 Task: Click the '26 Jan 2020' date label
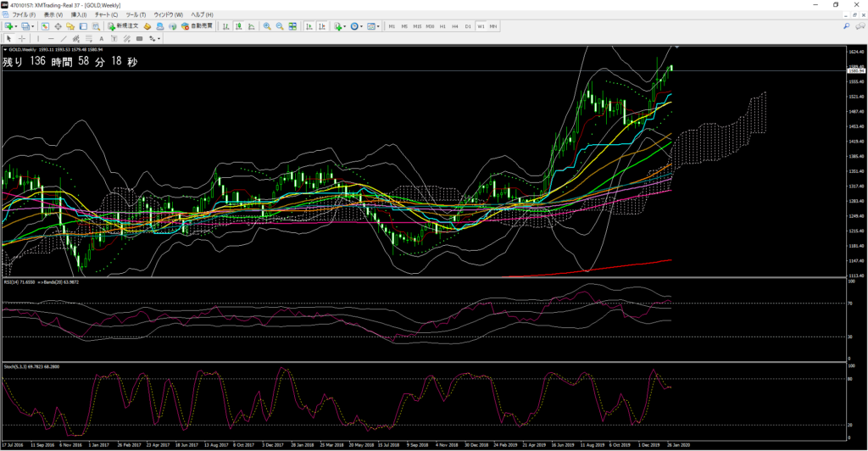678,444
